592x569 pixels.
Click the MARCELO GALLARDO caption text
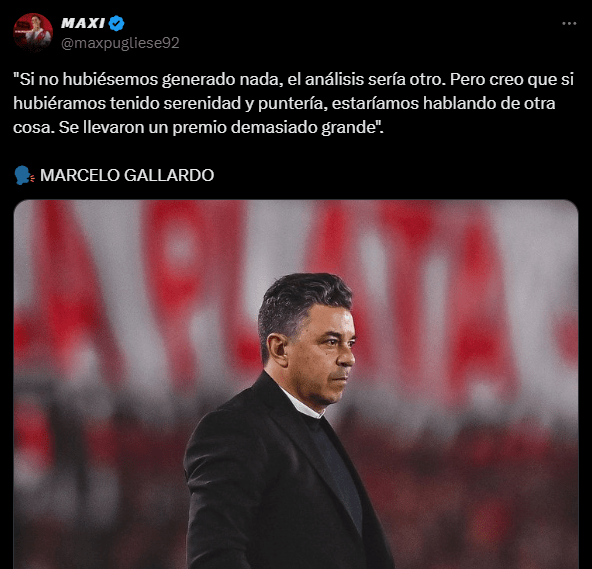pos(127,175)
